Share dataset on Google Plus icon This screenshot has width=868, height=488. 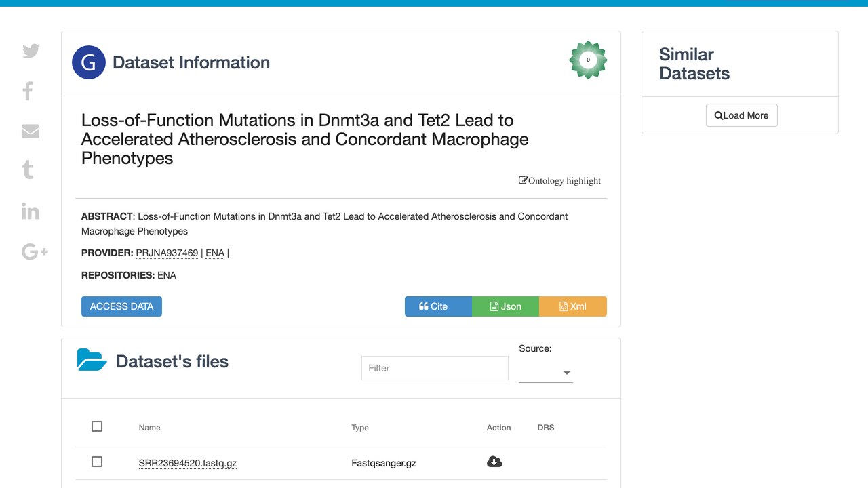[35, 251]
